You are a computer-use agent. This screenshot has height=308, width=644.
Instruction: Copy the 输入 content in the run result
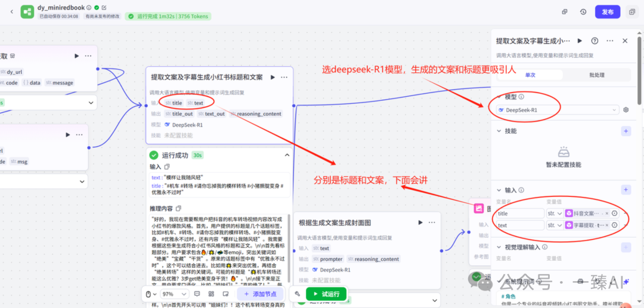(167, 167)
